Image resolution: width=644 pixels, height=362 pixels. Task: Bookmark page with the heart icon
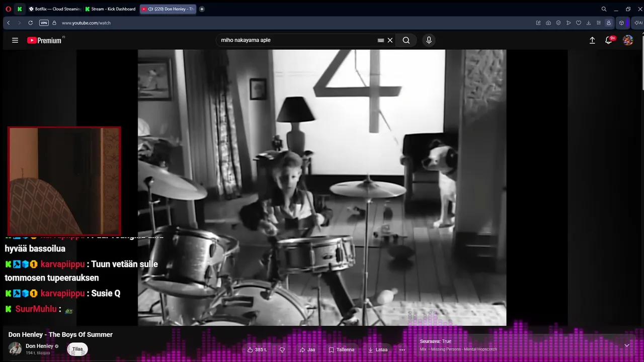pyautogui.click(x=579, y=23)
